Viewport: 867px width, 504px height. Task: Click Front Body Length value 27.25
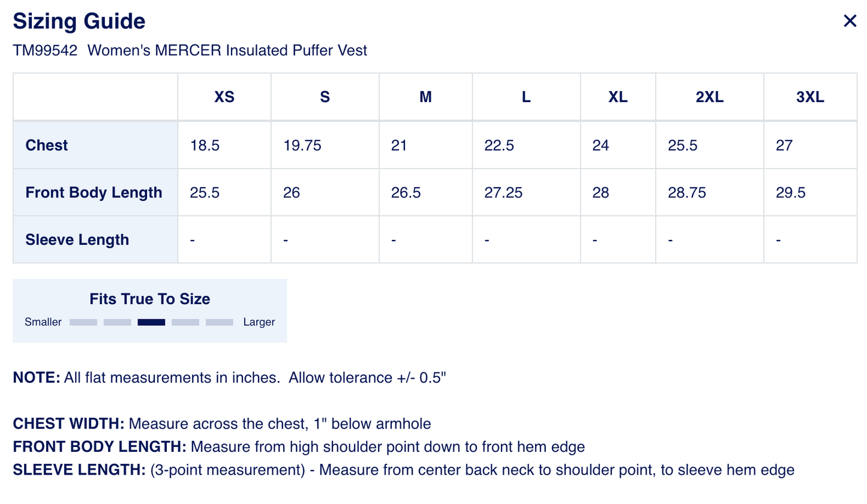click(x=503, y=193)
